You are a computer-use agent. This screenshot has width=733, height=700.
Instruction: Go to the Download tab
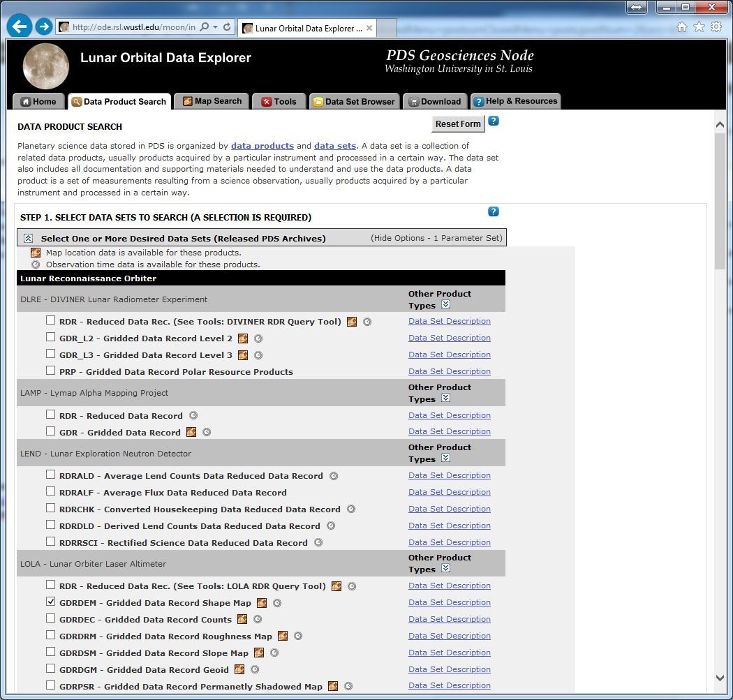click(x=434, y=101)
